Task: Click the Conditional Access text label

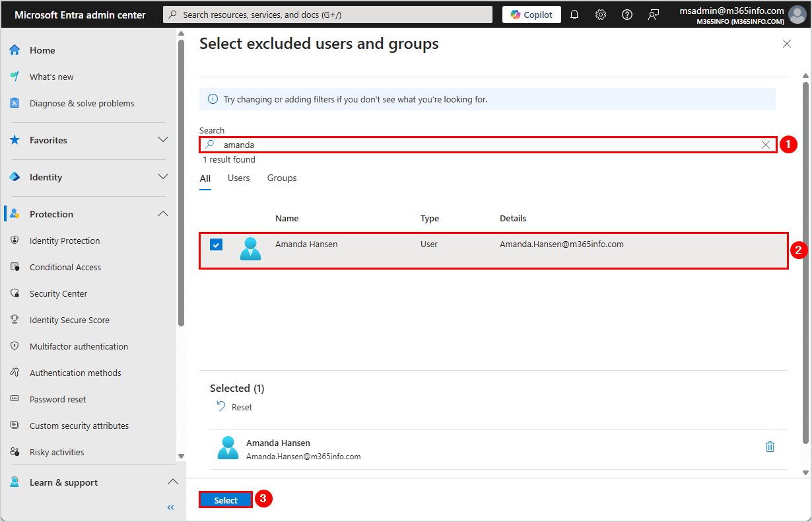Action: click(65, 267)
